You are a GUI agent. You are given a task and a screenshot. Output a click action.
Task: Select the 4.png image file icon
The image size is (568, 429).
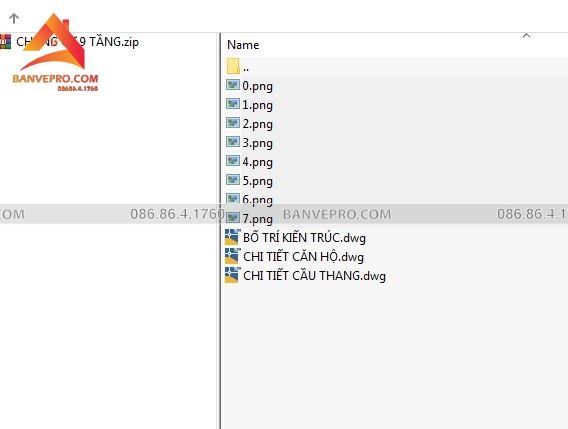[x=233, y=161]
